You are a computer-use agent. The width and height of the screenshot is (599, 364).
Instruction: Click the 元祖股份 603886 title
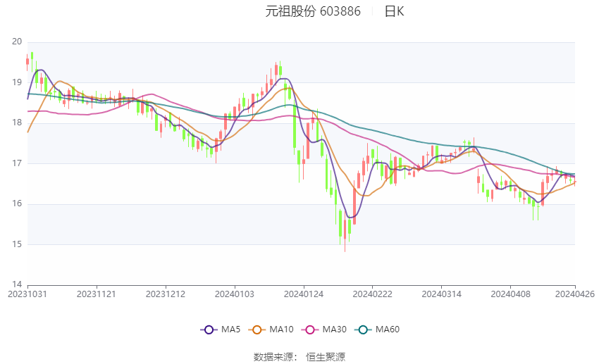[313, 11]
